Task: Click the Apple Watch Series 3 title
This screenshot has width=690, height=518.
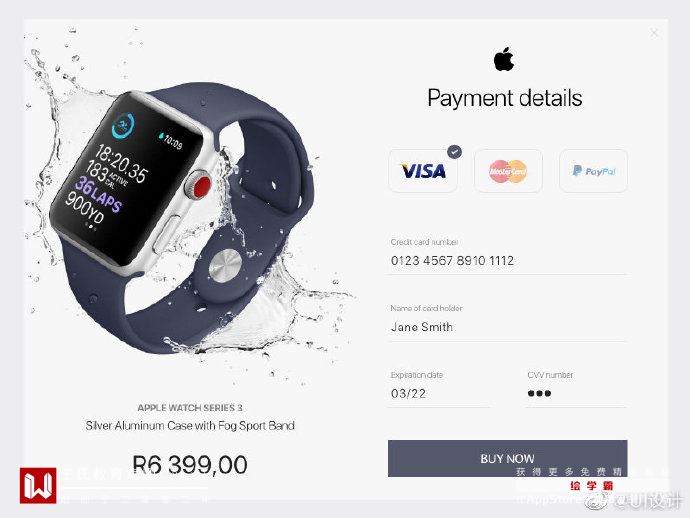Action: click(x=190, y=408)
